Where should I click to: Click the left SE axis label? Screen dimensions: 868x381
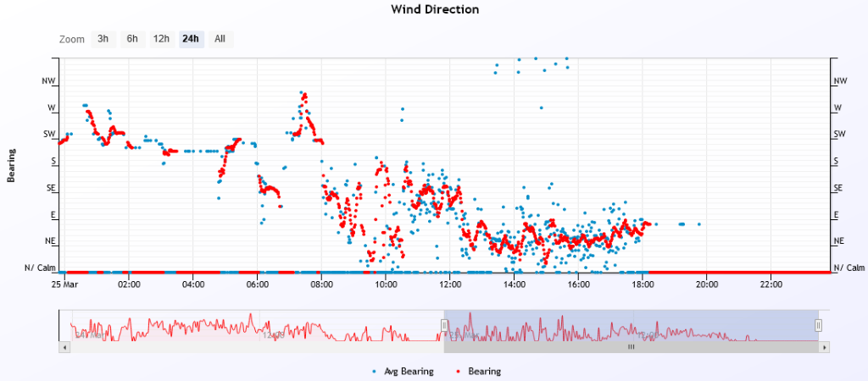(x=50, y=188)
